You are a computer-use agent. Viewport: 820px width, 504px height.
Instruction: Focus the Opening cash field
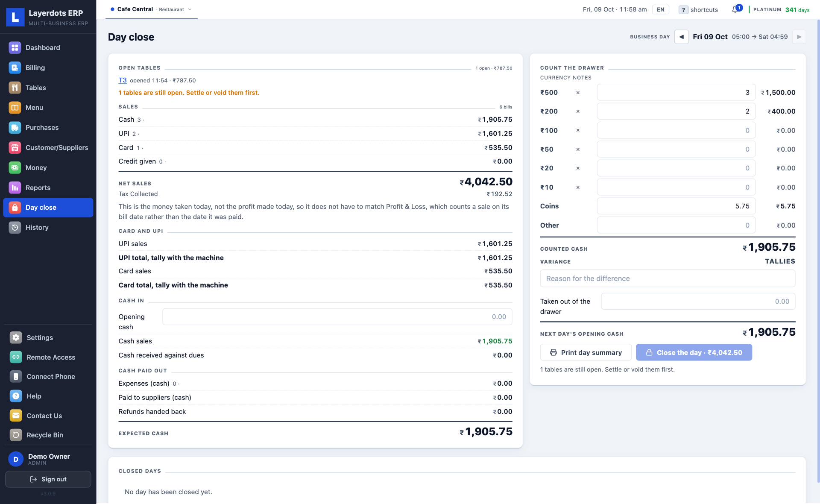(x=337, y=317)
